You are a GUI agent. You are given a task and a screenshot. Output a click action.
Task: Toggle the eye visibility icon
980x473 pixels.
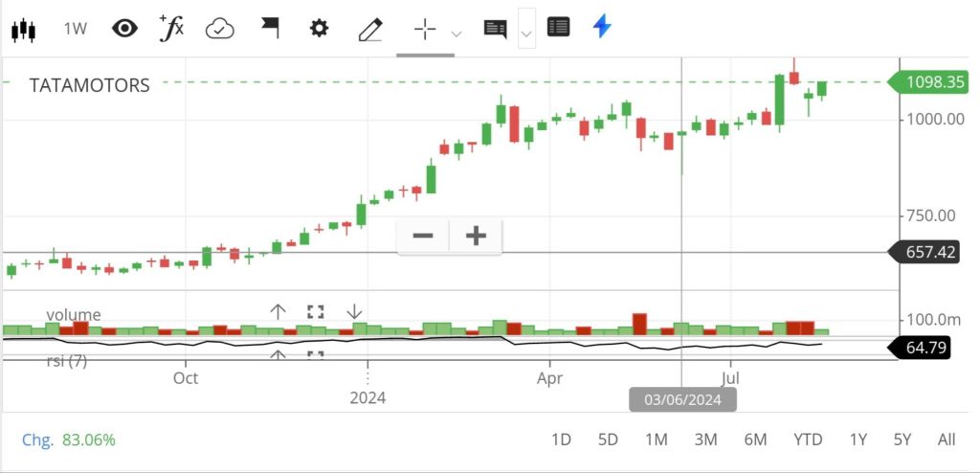tap(124, 28)
